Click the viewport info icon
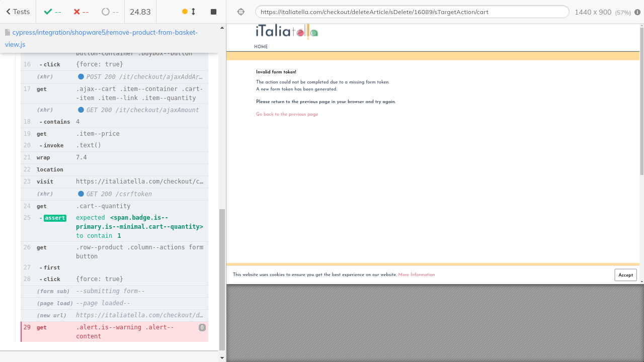The height and width of the screenshot is (362, 644). 637,12
